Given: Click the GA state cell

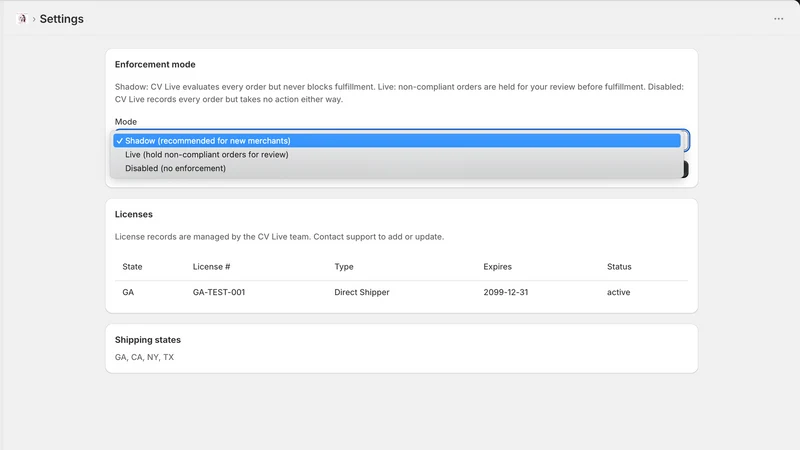Looking at the screenshot, I should click(128, 292).
